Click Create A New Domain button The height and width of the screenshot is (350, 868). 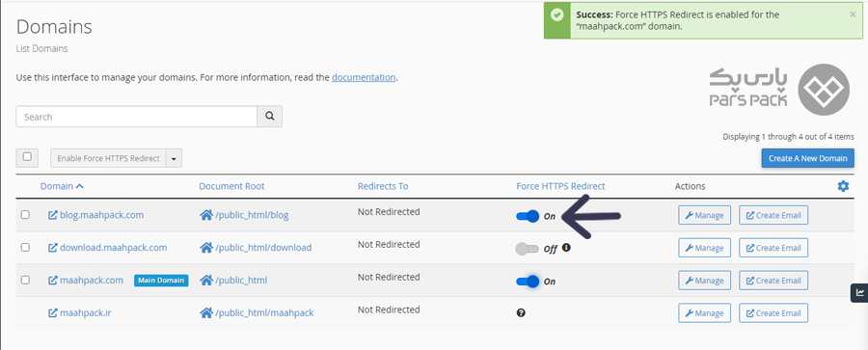click(x=807, y=158)
